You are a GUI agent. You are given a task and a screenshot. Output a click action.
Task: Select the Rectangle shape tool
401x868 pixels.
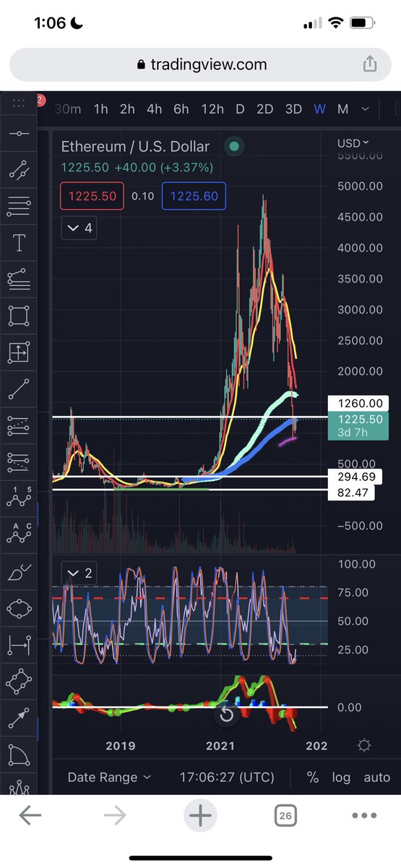pyautogui.click(x=19, y=317)
